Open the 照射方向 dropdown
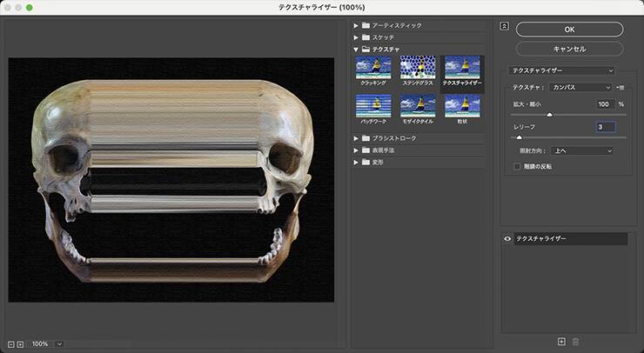The width and height of the screenshot is (644, 353). tap(581, 150)
